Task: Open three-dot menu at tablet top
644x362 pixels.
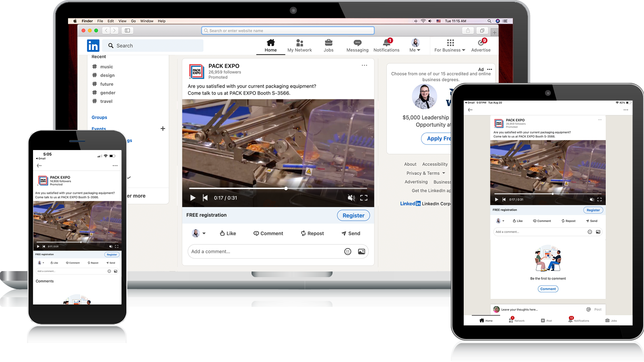Action: [x=626, y=110]
